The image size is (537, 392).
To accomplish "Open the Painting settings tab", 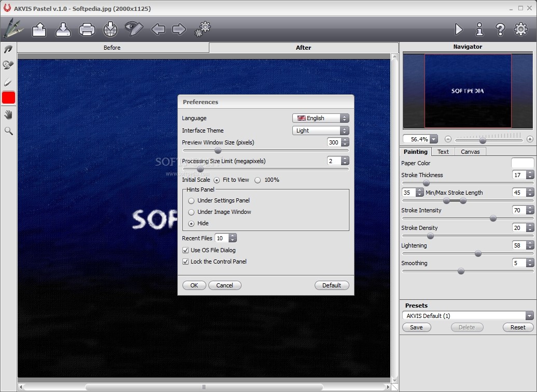I will [415, 152].
